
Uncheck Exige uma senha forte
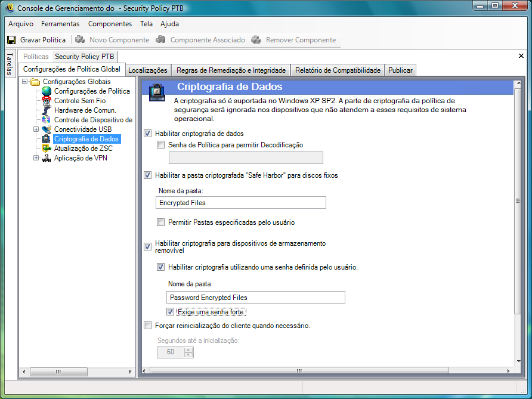(x=171, y=311)
